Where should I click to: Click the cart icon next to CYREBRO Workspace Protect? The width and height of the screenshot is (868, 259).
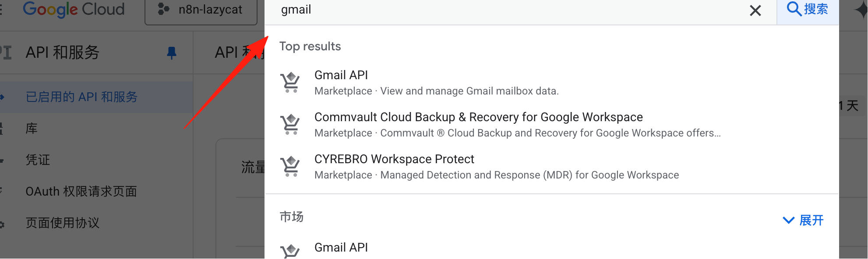pyautogui.click(x=290, y=166)
